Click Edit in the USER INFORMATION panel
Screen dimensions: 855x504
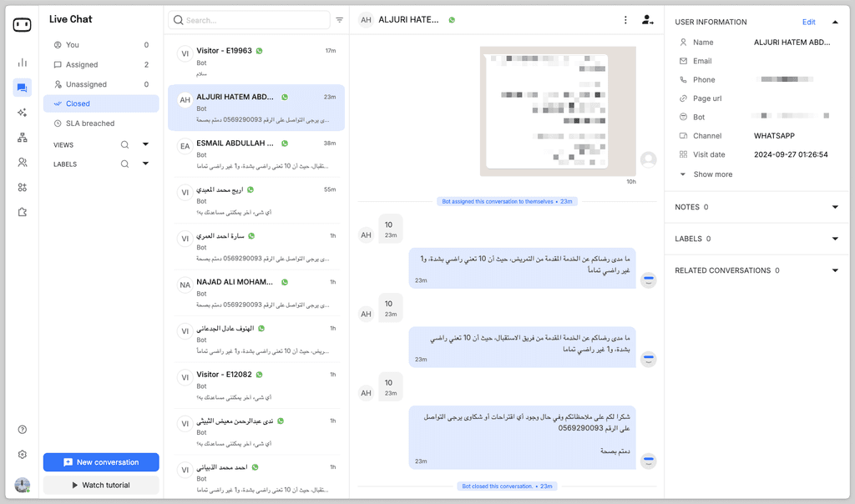(x=809, y=21)
